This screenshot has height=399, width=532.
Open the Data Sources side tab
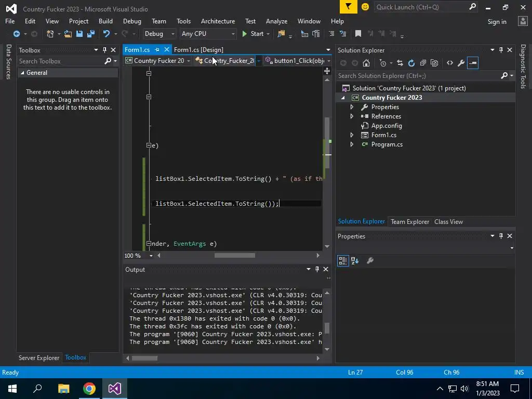pyautogui.click(x=8, y=61)
